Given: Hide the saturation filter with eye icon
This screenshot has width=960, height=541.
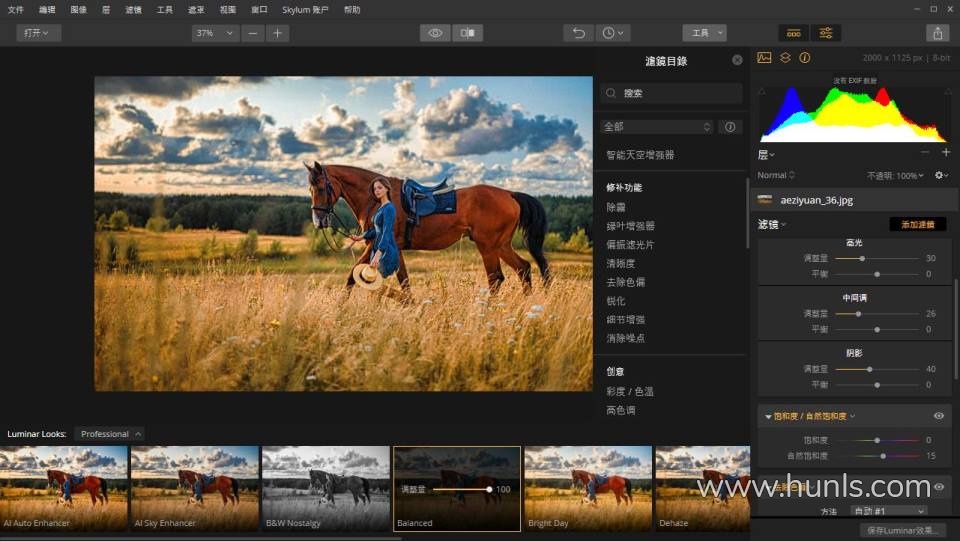Looking at the screenshot, I should click(x=939, y=416).
